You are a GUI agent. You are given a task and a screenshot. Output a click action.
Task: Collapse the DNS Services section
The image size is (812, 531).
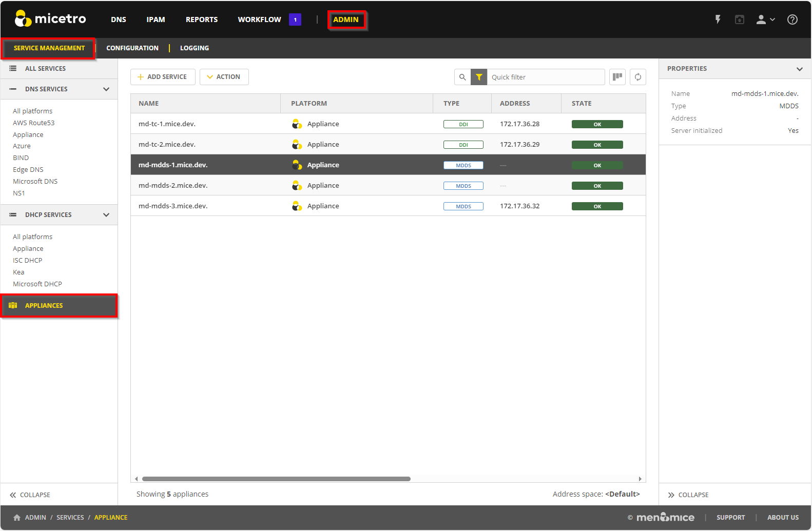106,89
